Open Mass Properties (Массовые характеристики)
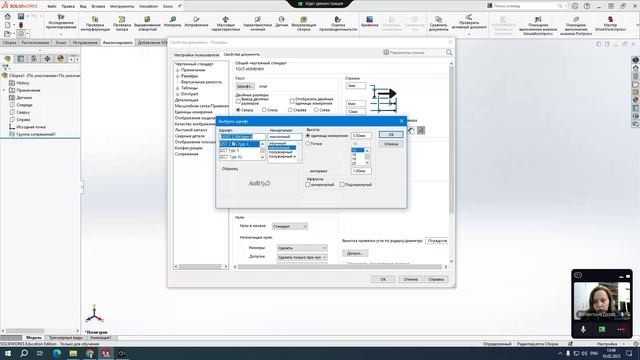The height and width of the screenshot is (360, 640). [225, 24]
